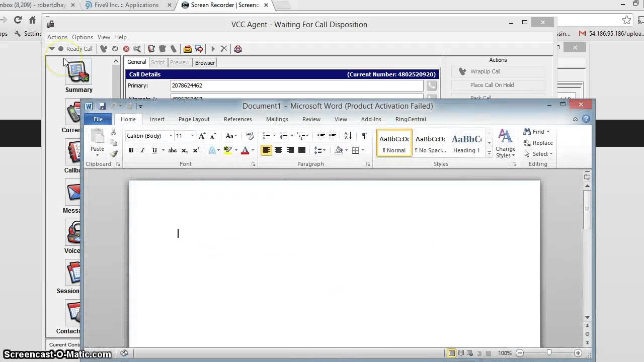Open the Ready Call status dropdown arrow
The width and height of the screenshot is (644, 362).
tap(52, 49)
